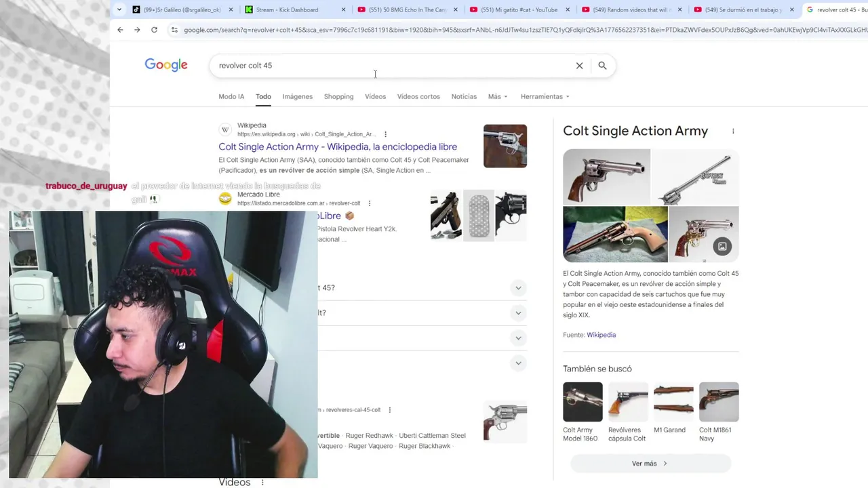Image resolution: width=868 pixels, height=488 pixels.
Task: Click the revolver on blue cloth image
Action: (615, 235)
